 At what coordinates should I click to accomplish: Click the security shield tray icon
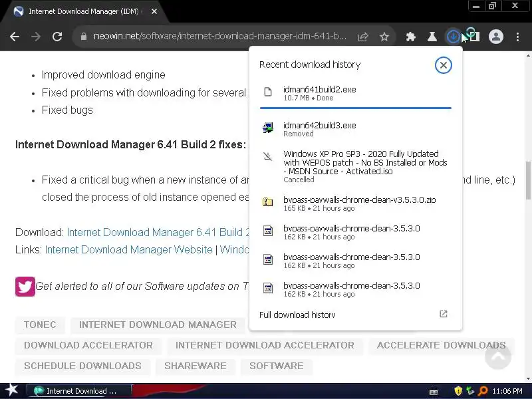(458, 391)
